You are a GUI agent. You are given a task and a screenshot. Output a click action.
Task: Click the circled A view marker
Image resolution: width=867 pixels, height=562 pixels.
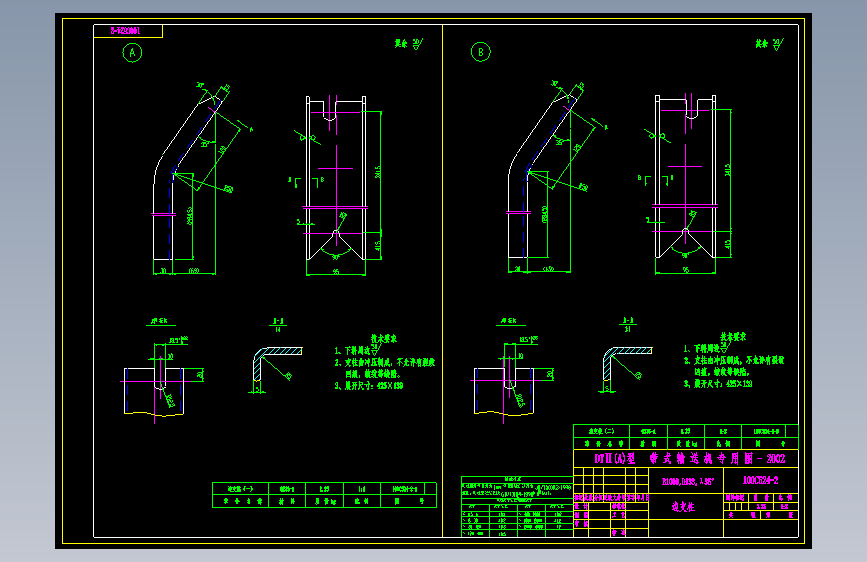[x=132, y=53]
